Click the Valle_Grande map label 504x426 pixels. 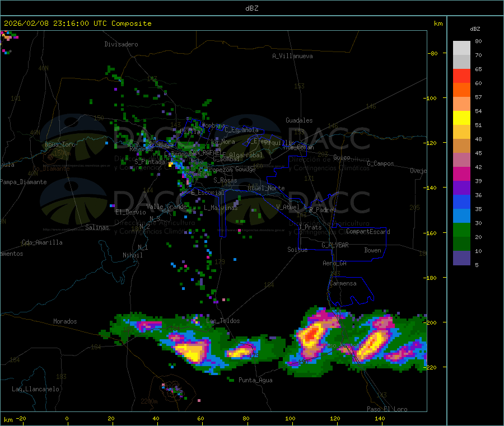[166, 207]
